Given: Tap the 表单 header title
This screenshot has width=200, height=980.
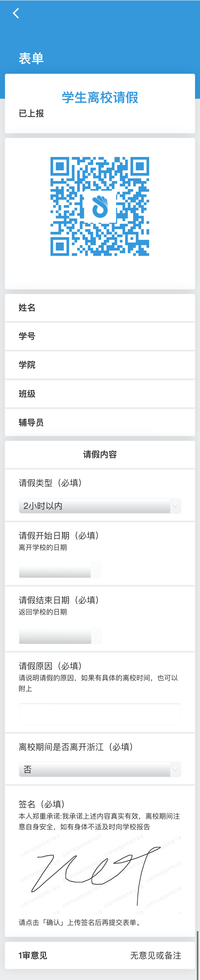Looking at the screenshot, I should pyautogui.click(x=31, y=58).
